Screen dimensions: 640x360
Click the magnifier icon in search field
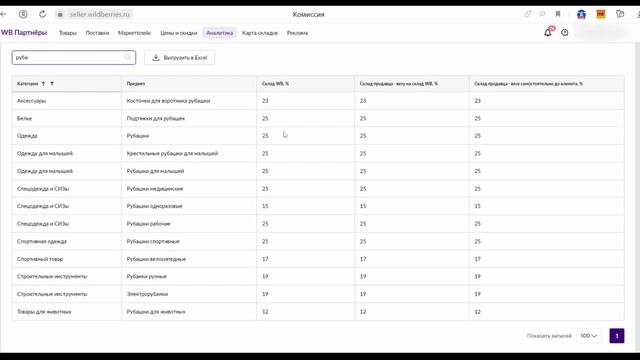tap(128, 57)
